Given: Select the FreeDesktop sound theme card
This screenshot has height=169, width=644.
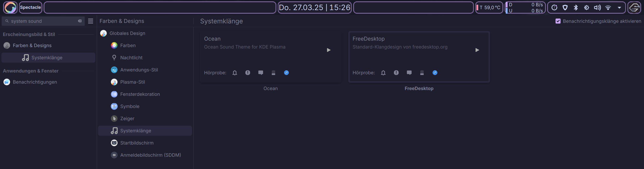Looking at the screenshot, I should (419, 57).
